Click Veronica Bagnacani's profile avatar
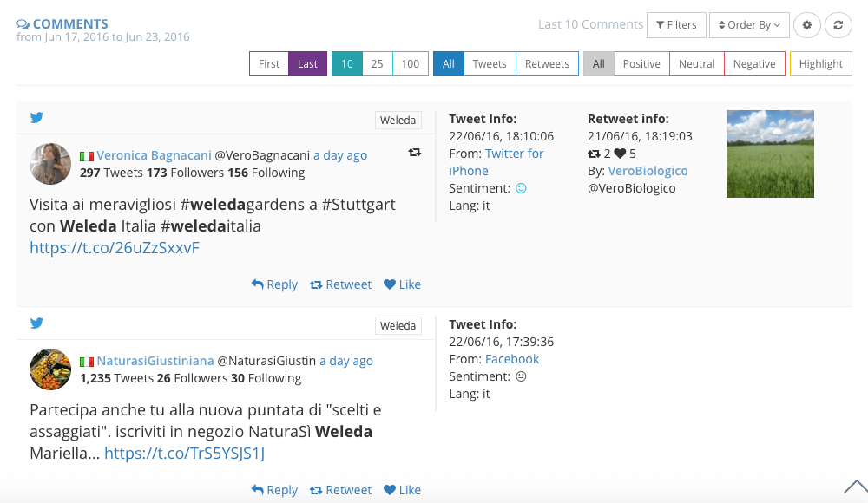 pos(50,164)
